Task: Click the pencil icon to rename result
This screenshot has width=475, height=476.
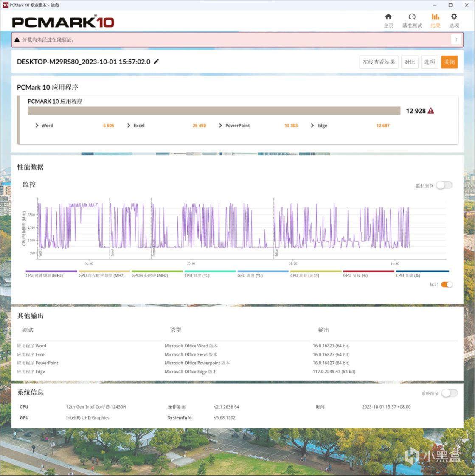Action: (x=156, y=62)
